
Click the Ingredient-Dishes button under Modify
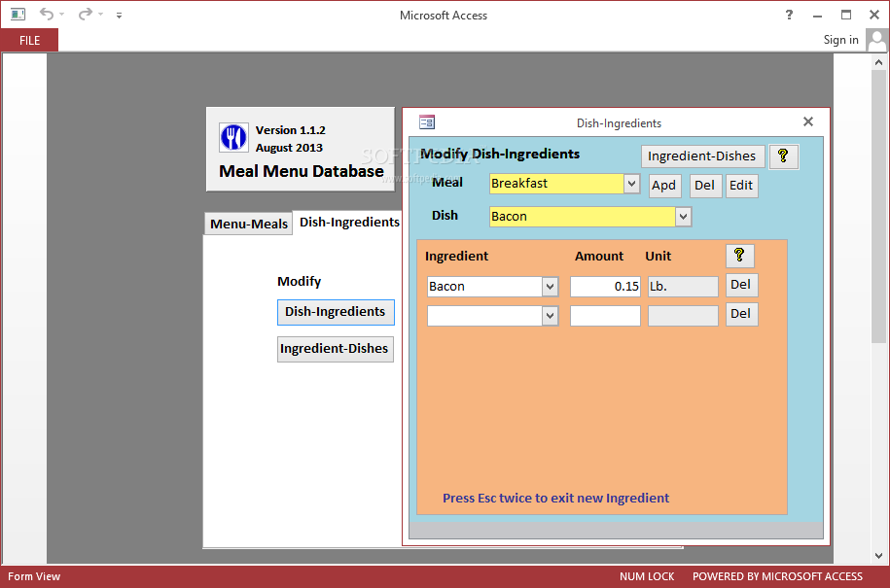[x=335, y=349]
